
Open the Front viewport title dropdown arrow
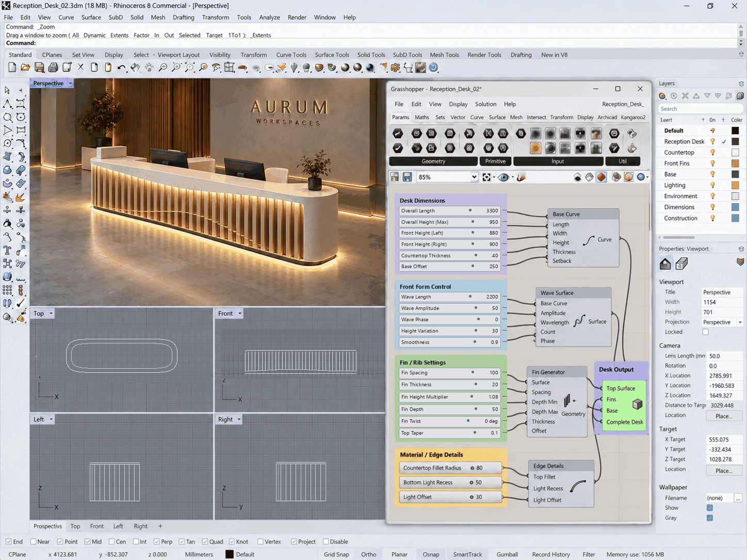(240, 314)
